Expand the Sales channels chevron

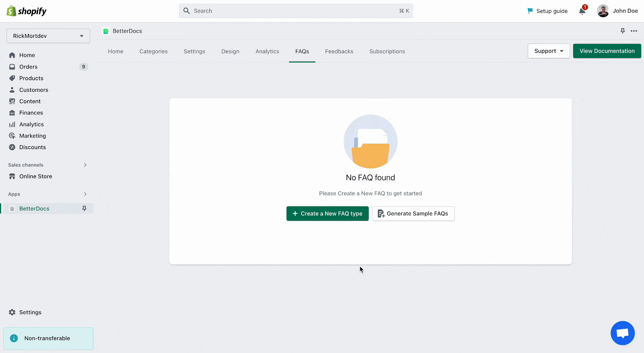pyautogui.click(x=85, y=165)
